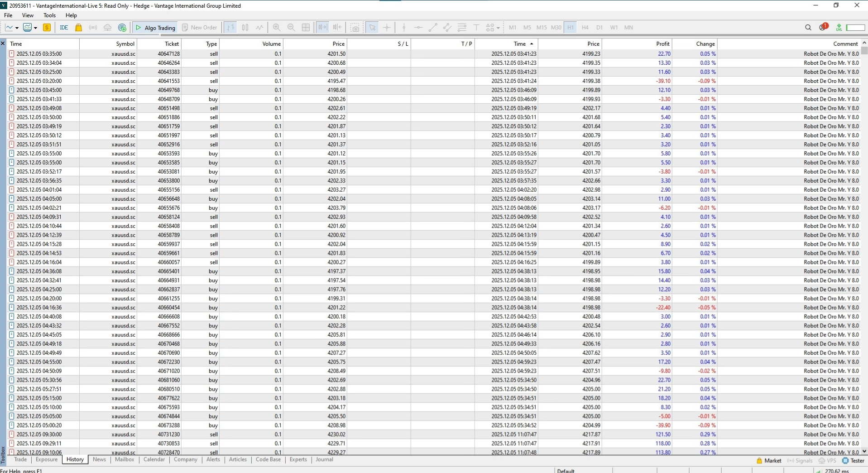Open the IDE MetaEditor button
The image size is (868, 473).
(64, 28)
